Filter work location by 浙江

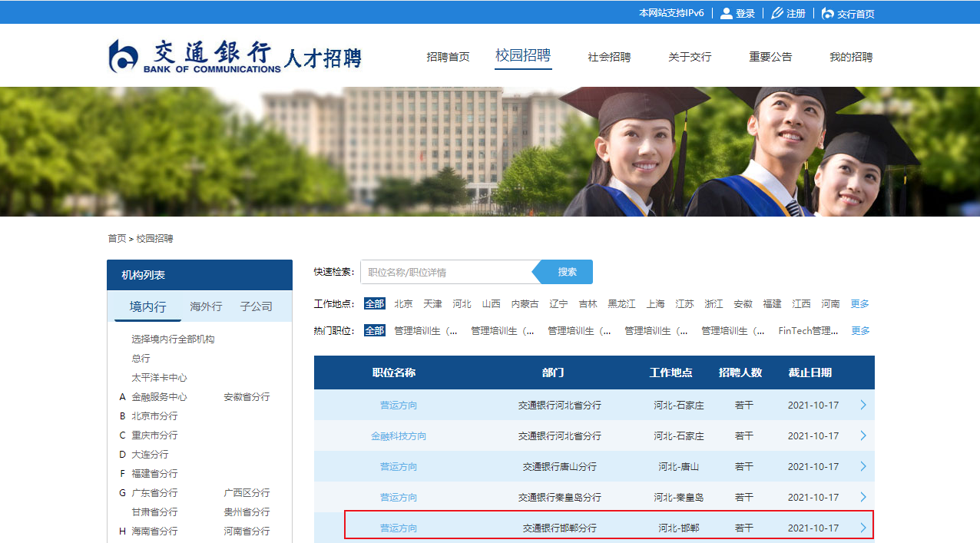pyautogui.click(x=714, y=304)
